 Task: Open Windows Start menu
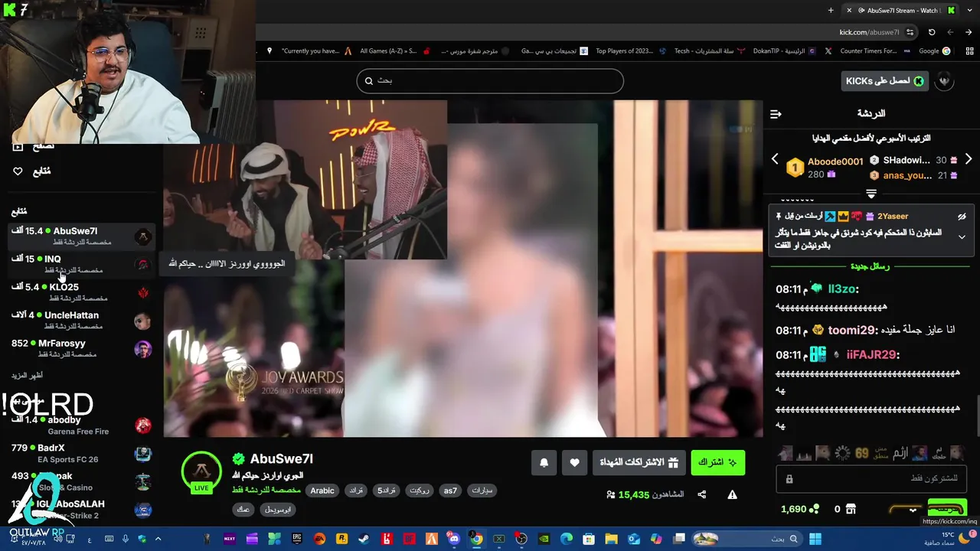(x=815, y=539)
